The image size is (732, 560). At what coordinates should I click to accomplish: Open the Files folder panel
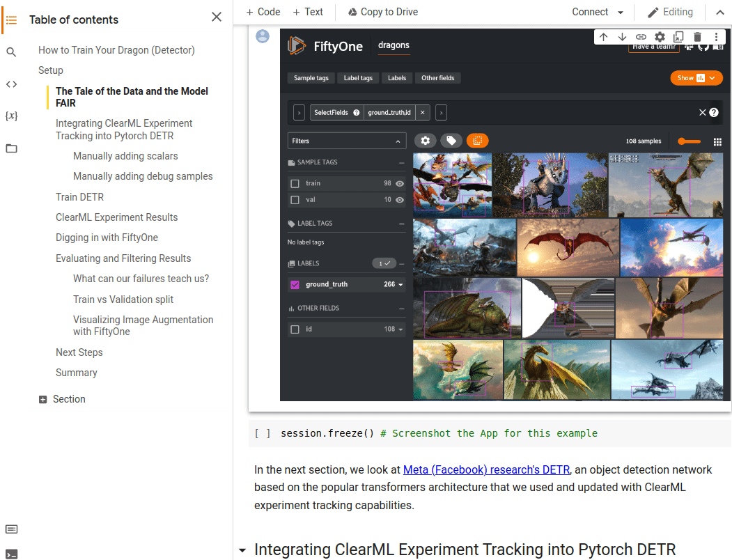click(11, 148)
